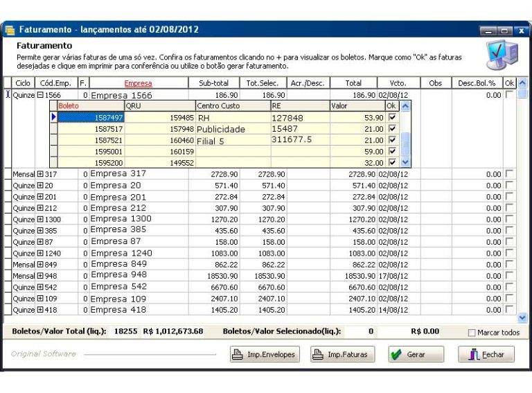This screenshot has width=532, height=393.
Task: Expand the Empresa 948 boletos
Action: (x=40, y=275)
